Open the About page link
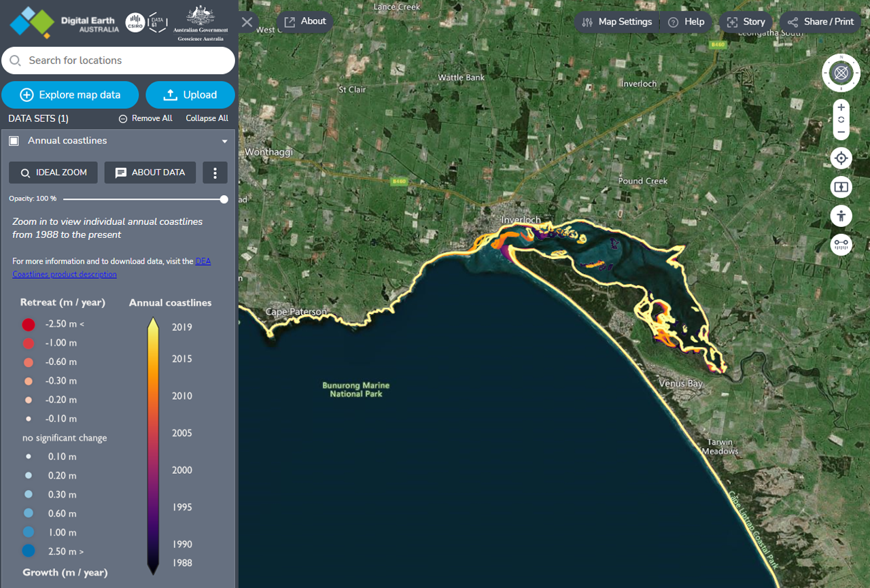 [x=305, y=22]
